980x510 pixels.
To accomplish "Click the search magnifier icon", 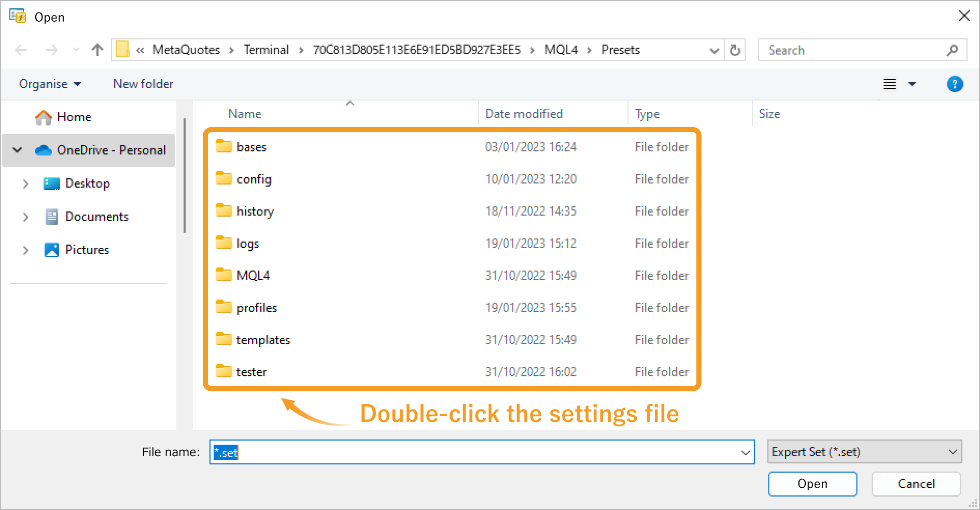I will (x=953, y=50).
